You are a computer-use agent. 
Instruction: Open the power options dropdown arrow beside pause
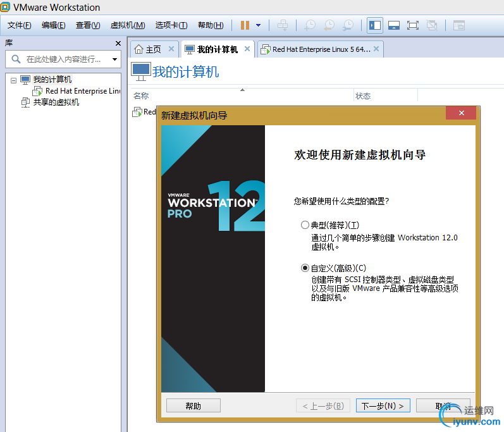258,25
